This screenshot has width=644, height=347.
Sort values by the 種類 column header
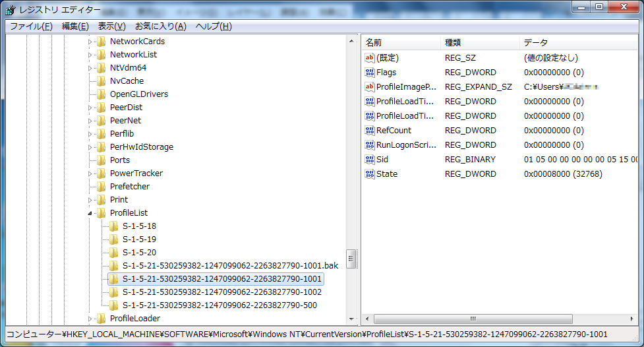tap(480, 42)
